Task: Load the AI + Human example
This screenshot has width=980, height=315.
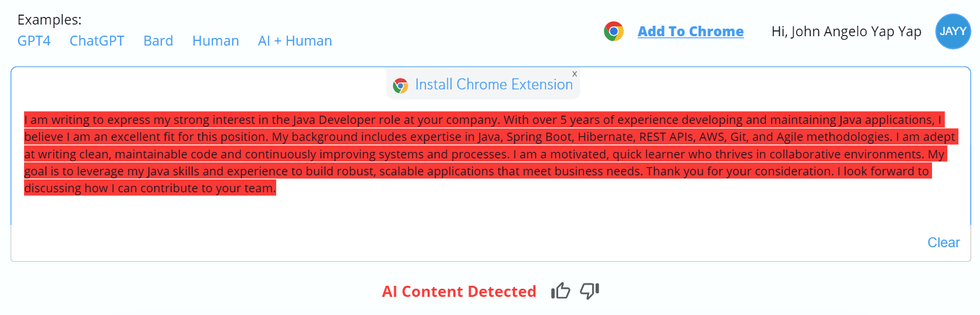Action: click(x=295, y=41)
